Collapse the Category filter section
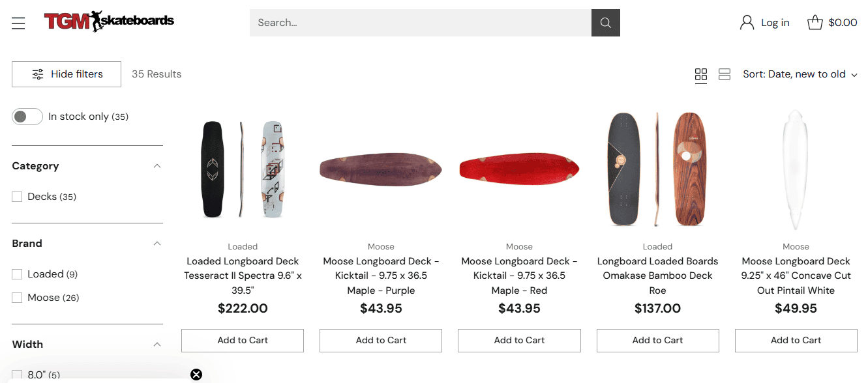This screenshot has height=383, width=868. (x=157, y=165)
